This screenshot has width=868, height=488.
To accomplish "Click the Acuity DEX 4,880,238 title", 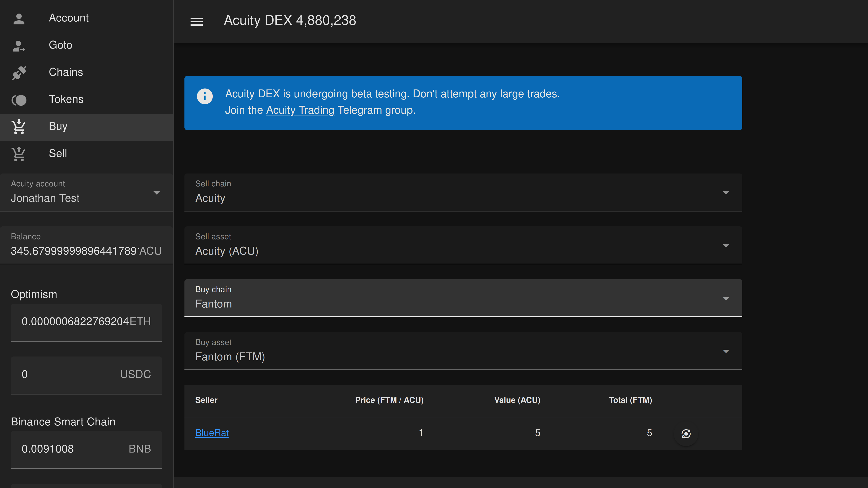I will tap(290, 21).
